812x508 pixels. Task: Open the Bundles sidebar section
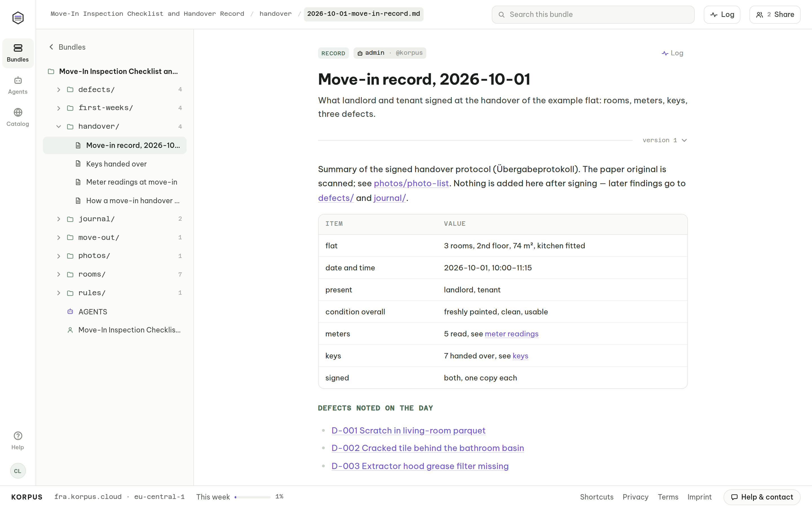[18, 53]
